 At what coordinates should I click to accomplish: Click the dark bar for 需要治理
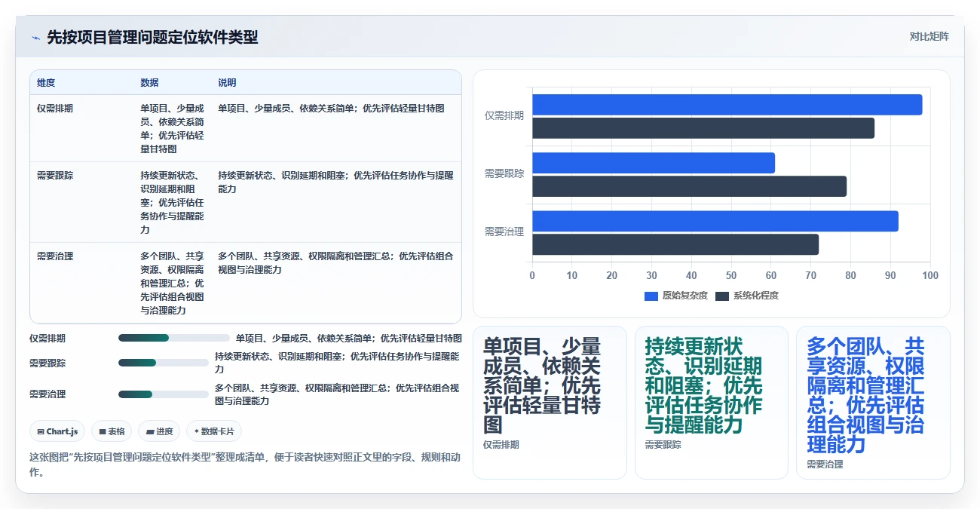pyautogui.click(x=675, y=244)
